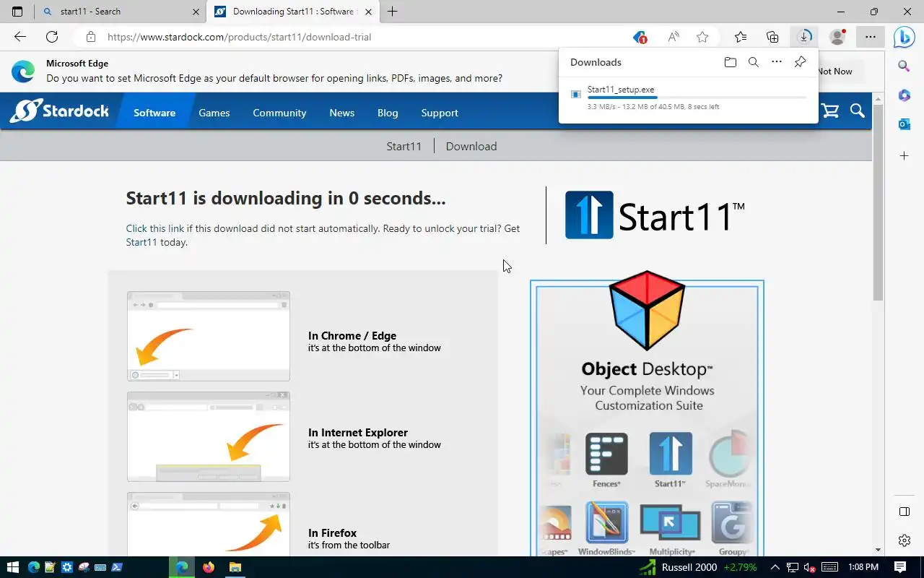Switch to the start11 - Search tab
This screenshot has height=578, width=924.
pyautogui.click(x=120, y=12)
